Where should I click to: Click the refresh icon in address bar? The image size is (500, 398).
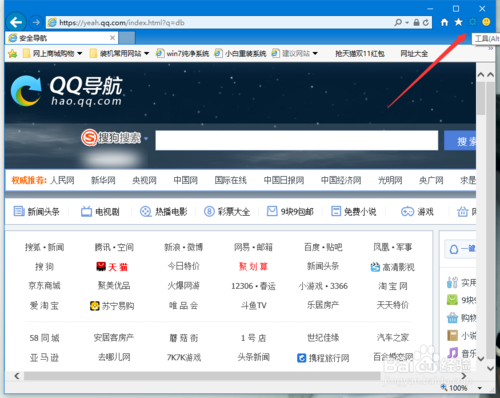(x=426, y=23)
